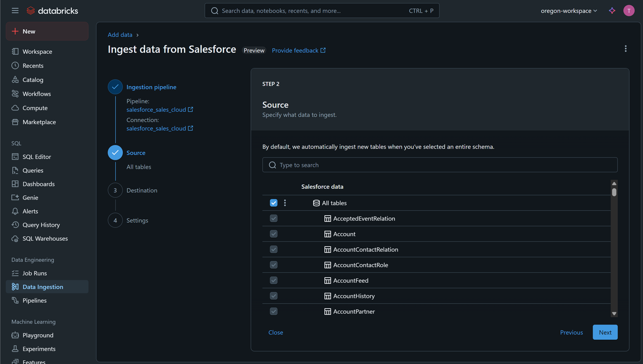Click the SQL Warehouses icon
Image resolution: width=643 pixels, height=364 pixels.
pyautogui.click(x=15, y=239)
